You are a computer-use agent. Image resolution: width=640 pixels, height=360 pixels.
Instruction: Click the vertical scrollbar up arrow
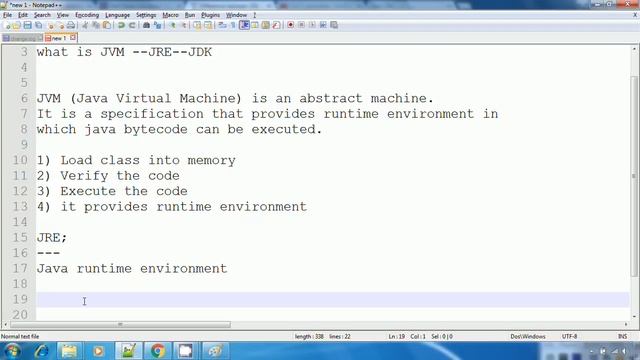click(x=634, y=49)
